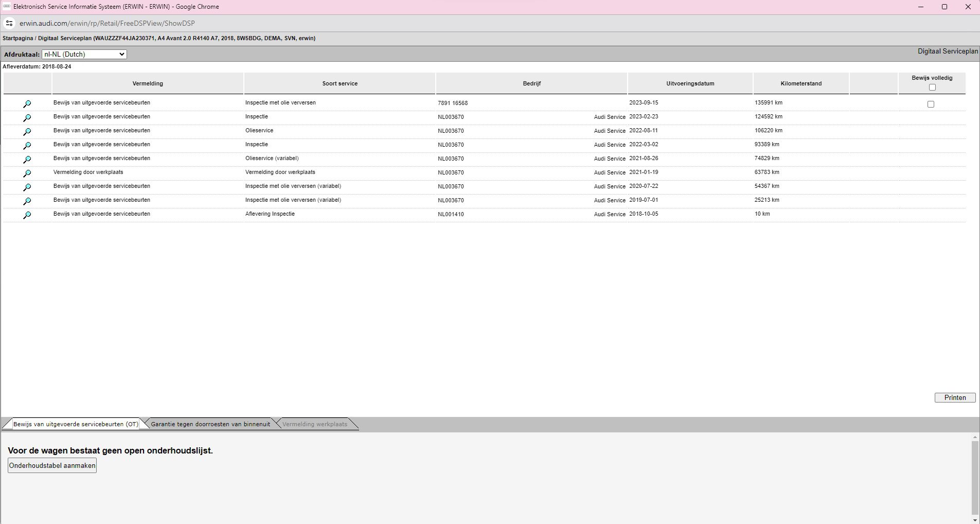Switch to Garantie tegen doorroesten van binnenuit tab
This screenshot has height=524, width=980.
point(210,424)
